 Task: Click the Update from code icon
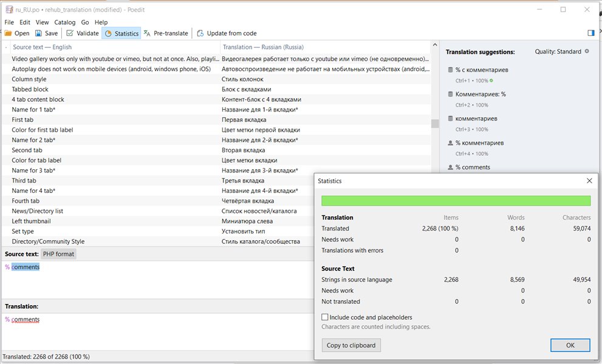pyautogui.click(x=200, y=33)
